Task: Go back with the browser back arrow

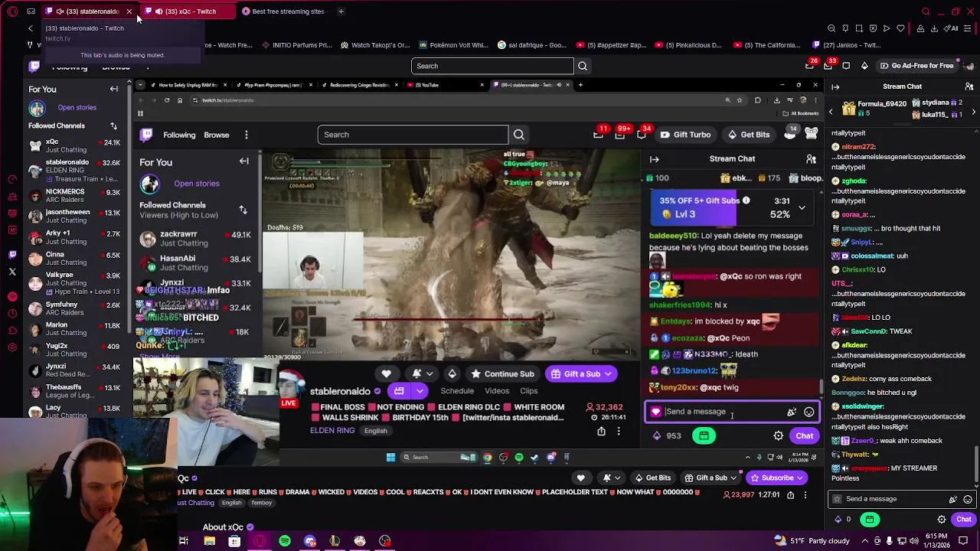Action: click(31, 28)
